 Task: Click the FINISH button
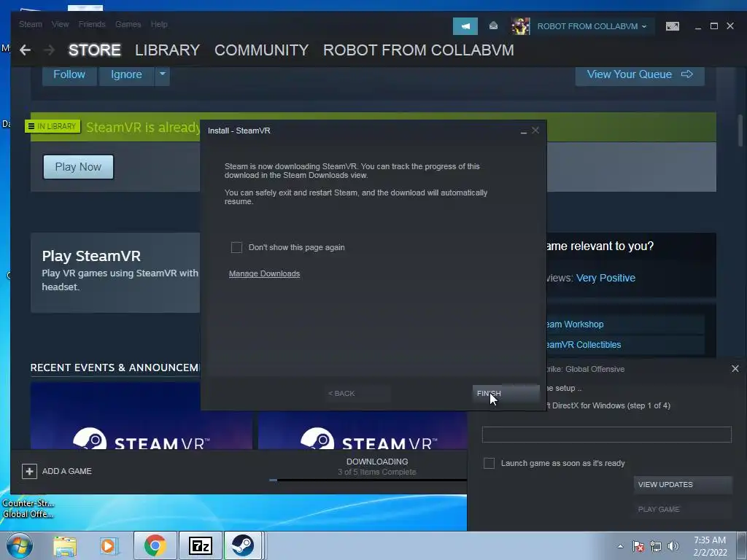click(x=506, y=393)
